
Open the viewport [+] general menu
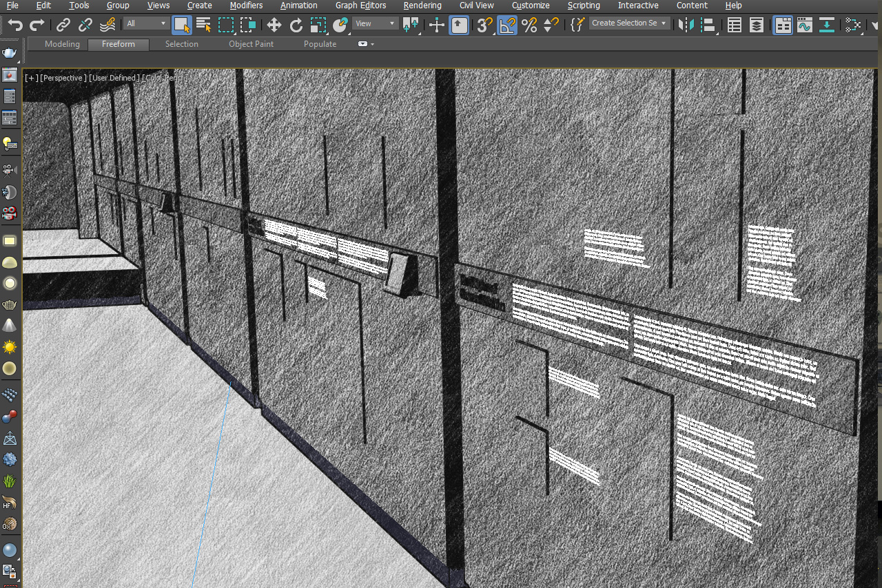pos(31,78)
